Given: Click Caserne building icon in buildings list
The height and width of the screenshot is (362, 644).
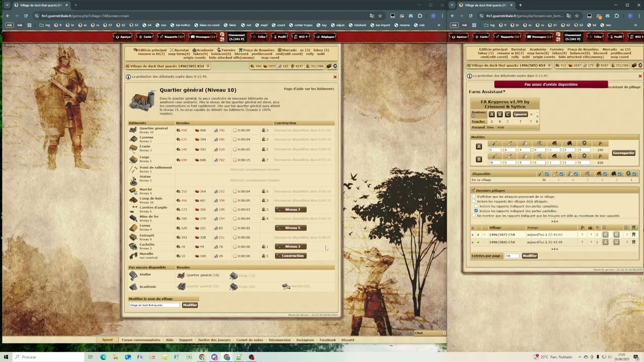Looking at the screenshot, I should (x=133, y=139).
